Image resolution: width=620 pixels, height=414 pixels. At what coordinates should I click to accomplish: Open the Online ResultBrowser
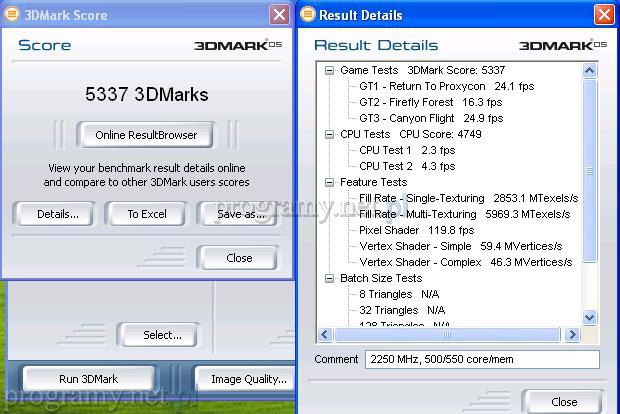(x=146, y=135)
